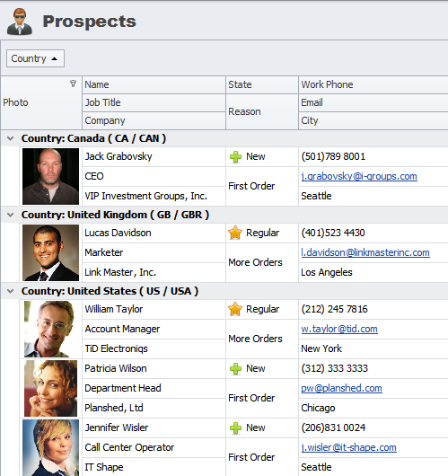448x476 pixels.
Task: Select Patricia Wilson's photo thumbnail
Action: tap(50, 388)
